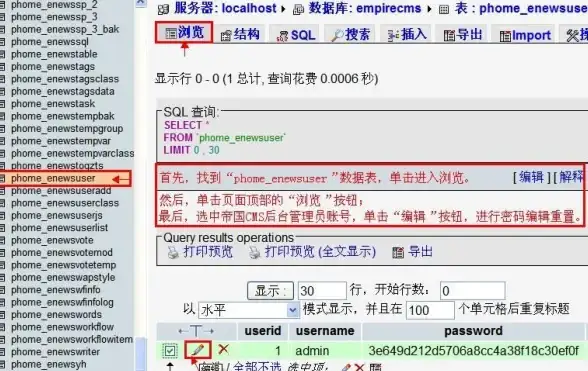Open database empirecms breadcrumb link
This screenshot has width=588, height=371.
point(388,8)
